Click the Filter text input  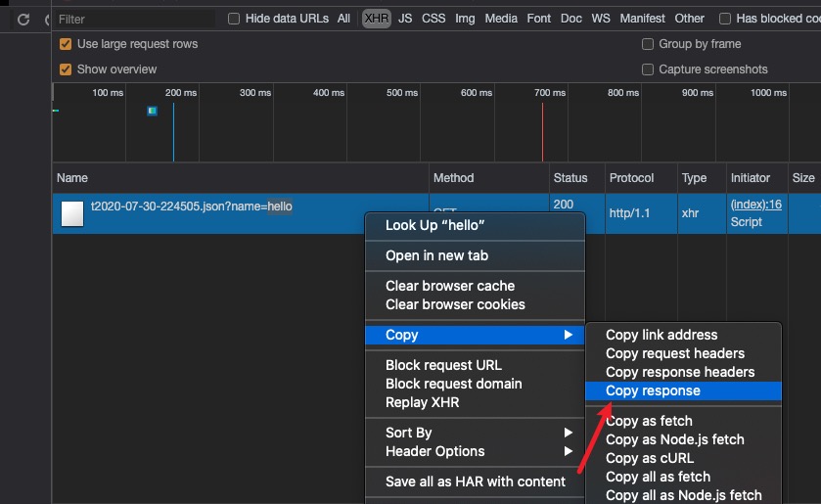click(x=135, y=20)
